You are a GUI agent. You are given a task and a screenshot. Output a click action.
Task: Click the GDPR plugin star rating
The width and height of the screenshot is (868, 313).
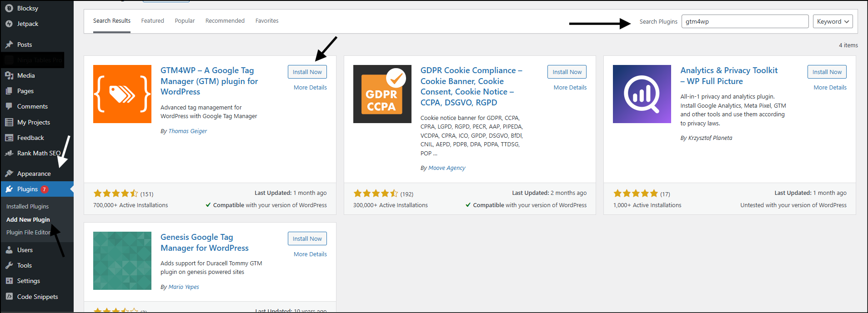pyautogui.click(x=376, y=194)
